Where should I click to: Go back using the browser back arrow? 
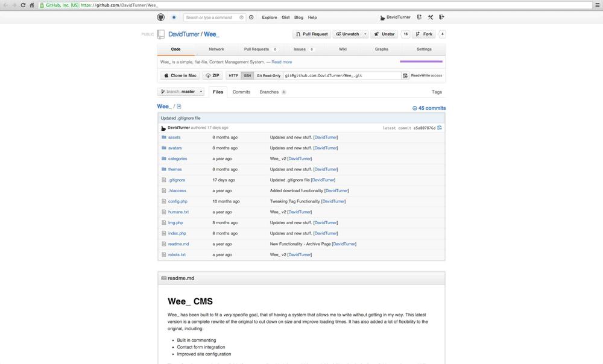pos(5,5)
